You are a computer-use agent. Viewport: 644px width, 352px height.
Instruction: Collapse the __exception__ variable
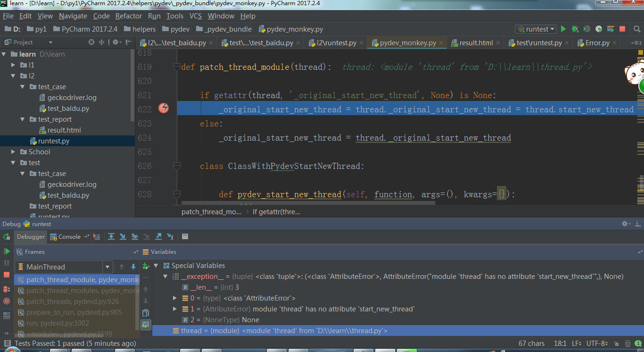click(165, 277)
